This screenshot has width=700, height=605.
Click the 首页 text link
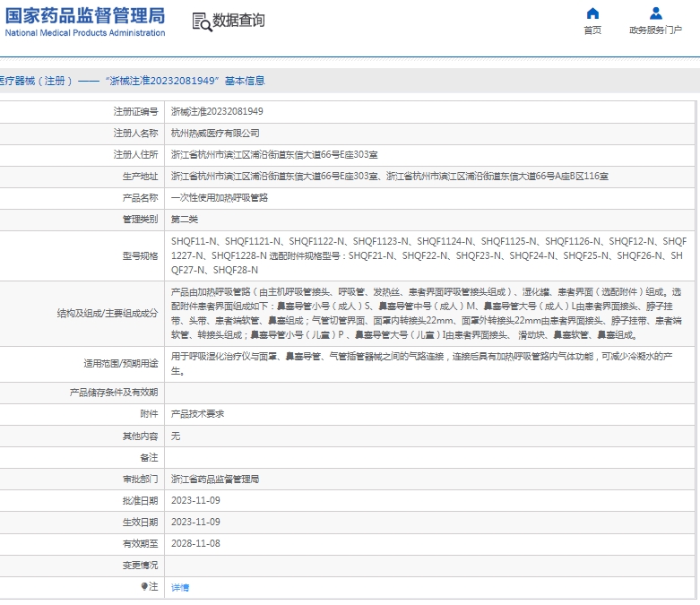592,30
